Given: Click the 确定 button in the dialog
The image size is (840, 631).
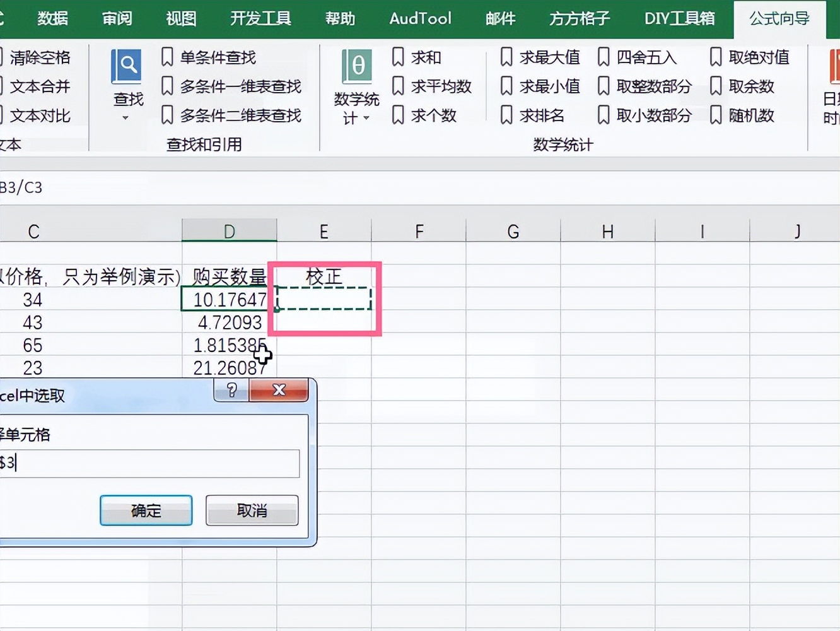Looking at the screenshot, I should [x=146, y=510].
